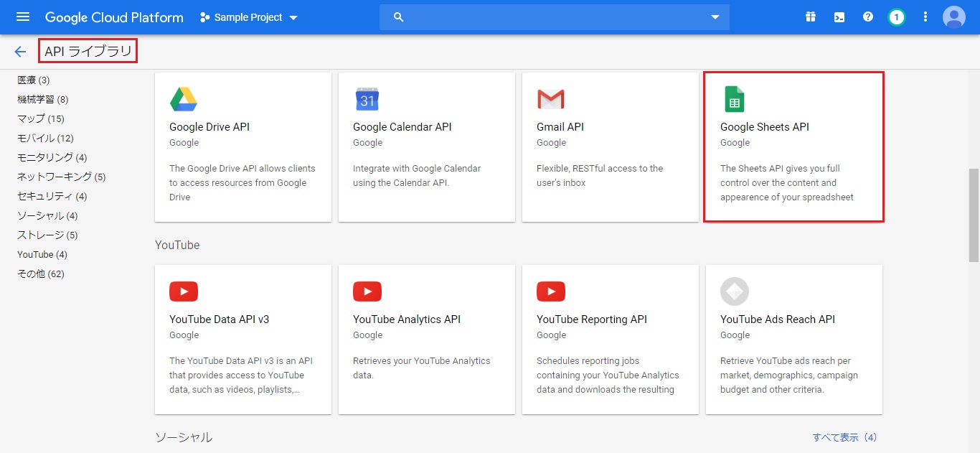Open the Google Sheets API card
The image size is (980, 453).
pyautogui.click(x=793, y=147)
